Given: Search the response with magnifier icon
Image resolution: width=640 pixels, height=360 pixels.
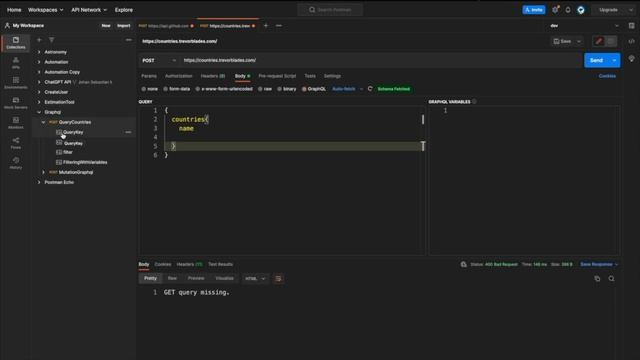Looking at the screenshot, I should pos(611,279).
